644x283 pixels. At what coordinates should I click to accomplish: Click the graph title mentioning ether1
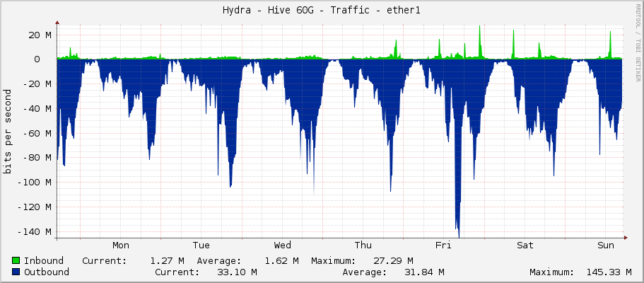[x=322, y=10]
